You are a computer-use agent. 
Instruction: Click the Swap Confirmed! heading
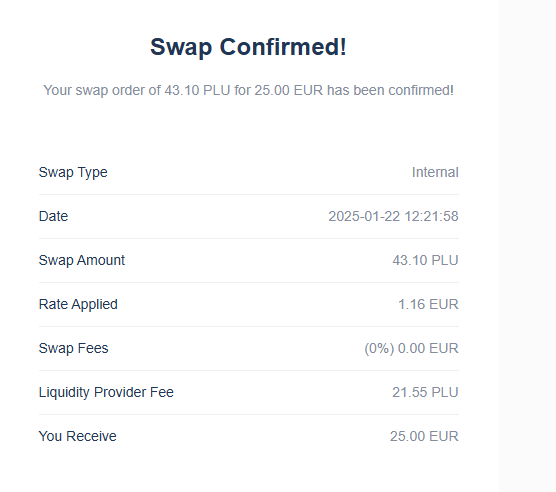click(x=248, y=47)
